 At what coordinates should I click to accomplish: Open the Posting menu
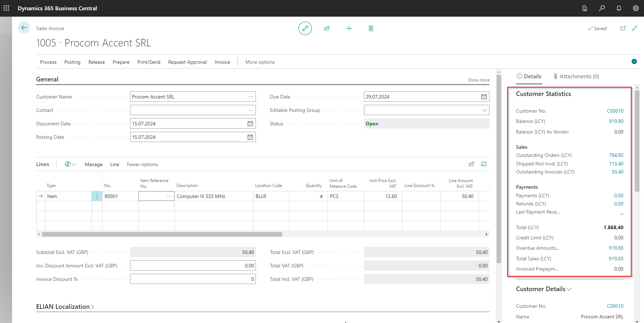[x=72, y=62]
